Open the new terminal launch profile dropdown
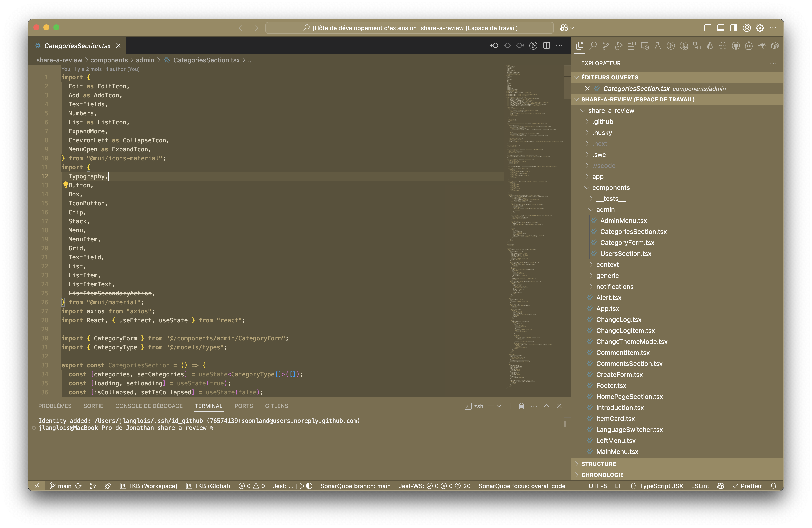The image size is (812, 528). 499,406
